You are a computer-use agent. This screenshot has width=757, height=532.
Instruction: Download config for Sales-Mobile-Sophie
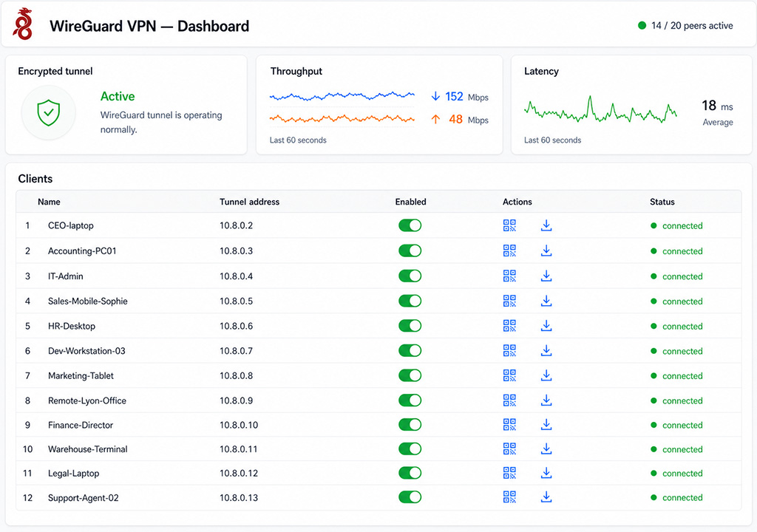click(546, 301)
